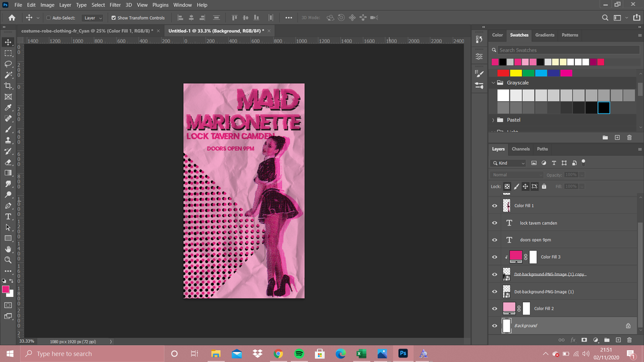Image resolution: width=644 pixels, height=362 pixels.
Task: Open the layer filter Kind dropdown
Action: coord(508,163)
